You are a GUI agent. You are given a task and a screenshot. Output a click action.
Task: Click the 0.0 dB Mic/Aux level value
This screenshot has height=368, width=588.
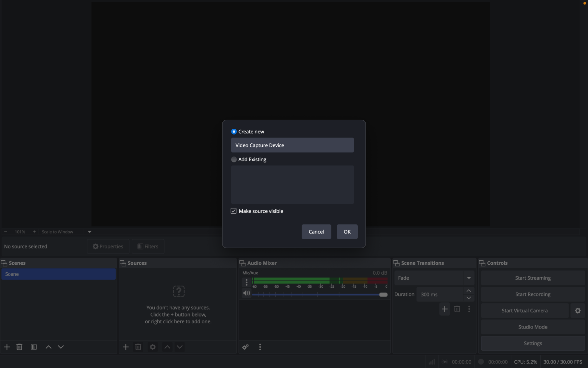pos(380,273)
